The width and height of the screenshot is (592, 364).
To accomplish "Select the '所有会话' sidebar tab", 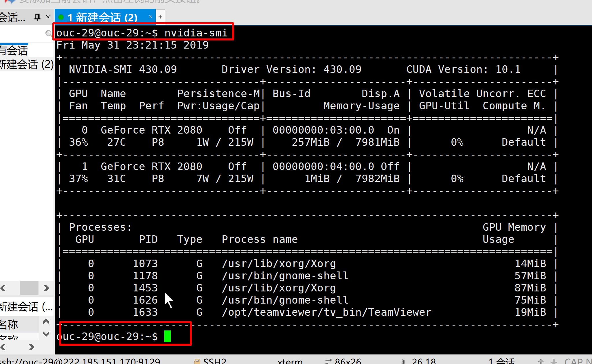I will (14, 51).
